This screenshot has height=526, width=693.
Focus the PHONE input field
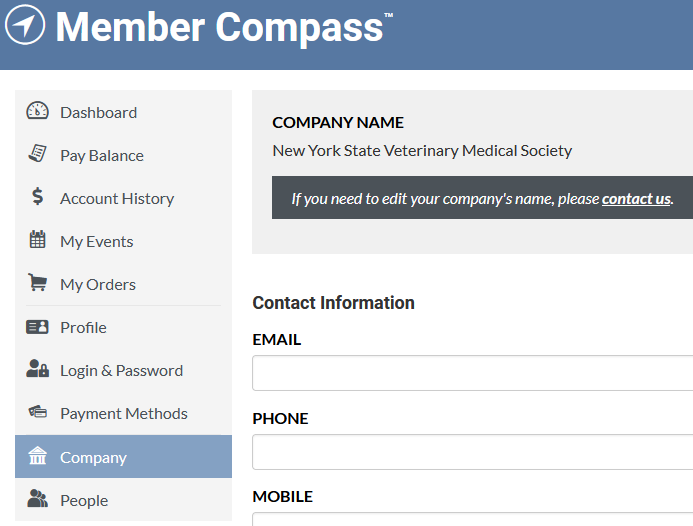tap(472, 452)
